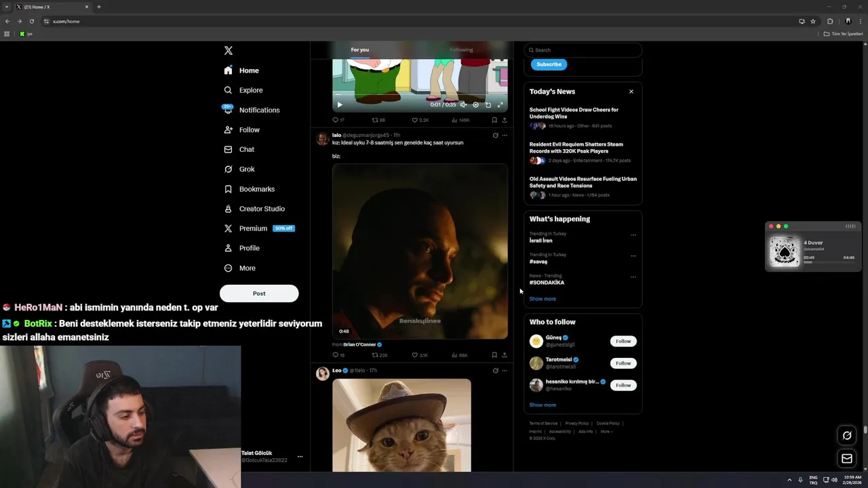868x488 pixels.
Task: Reload the page in the browser
Action: [x=31, y=21]
